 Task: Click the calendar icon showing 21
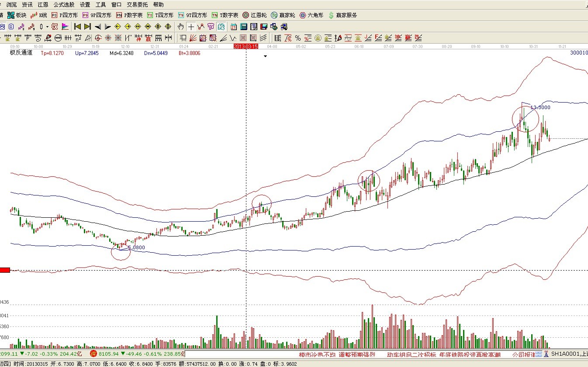click(234, 27)
